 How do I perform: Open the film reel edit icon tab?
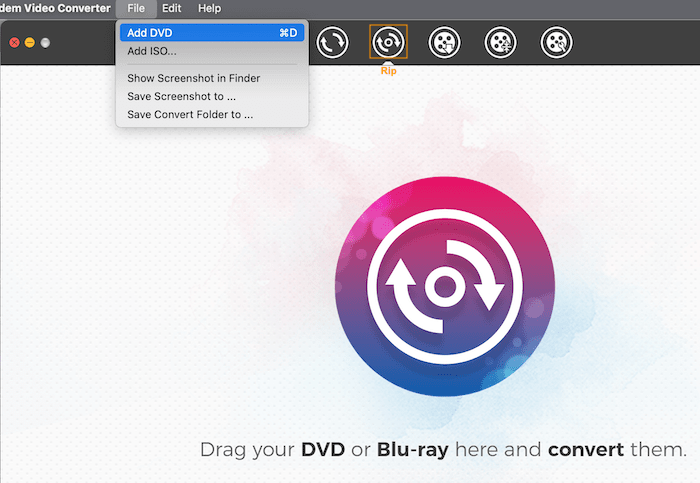(556, 42)
